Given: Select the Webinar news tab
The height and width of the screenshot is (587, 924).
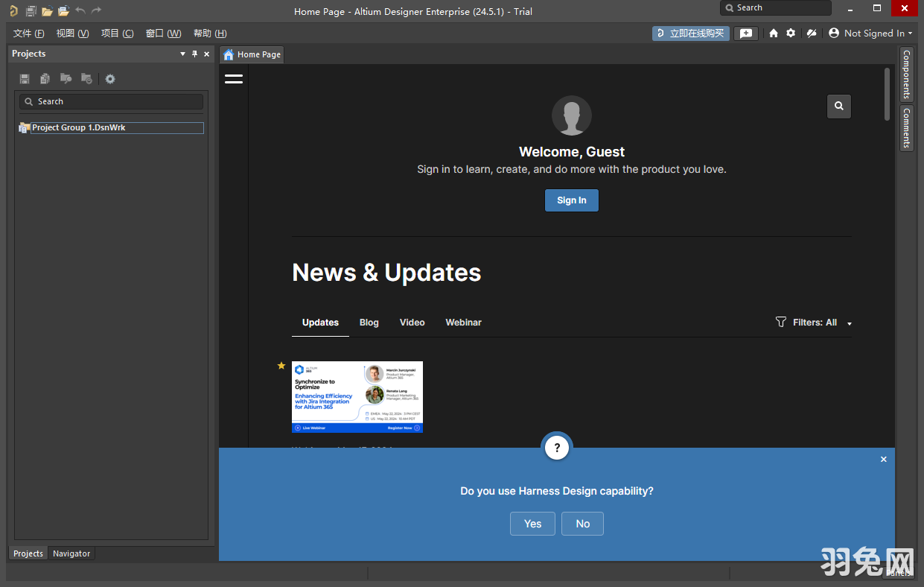Looking at the screenshot, I should pyautogui.click(x=463, y=323).
